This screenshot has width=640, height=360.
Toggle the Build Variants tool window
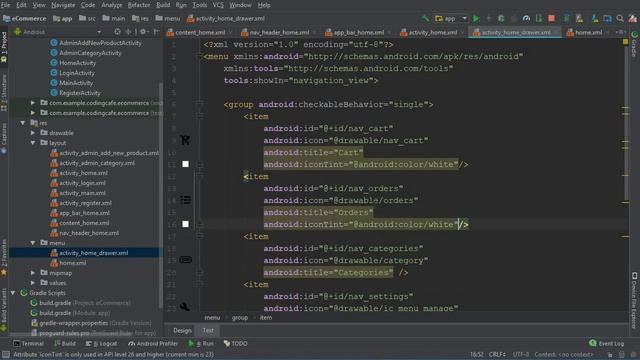4,309
